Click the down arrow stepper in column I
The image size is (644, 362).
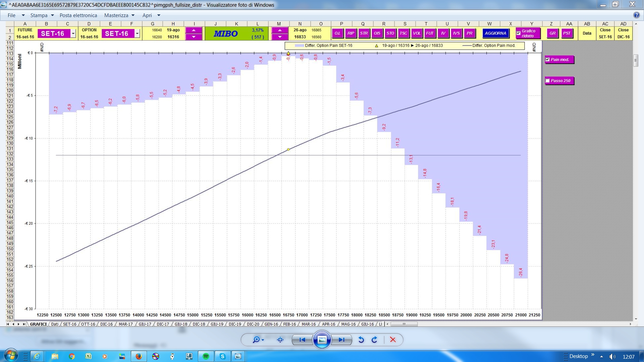[194, 37]
